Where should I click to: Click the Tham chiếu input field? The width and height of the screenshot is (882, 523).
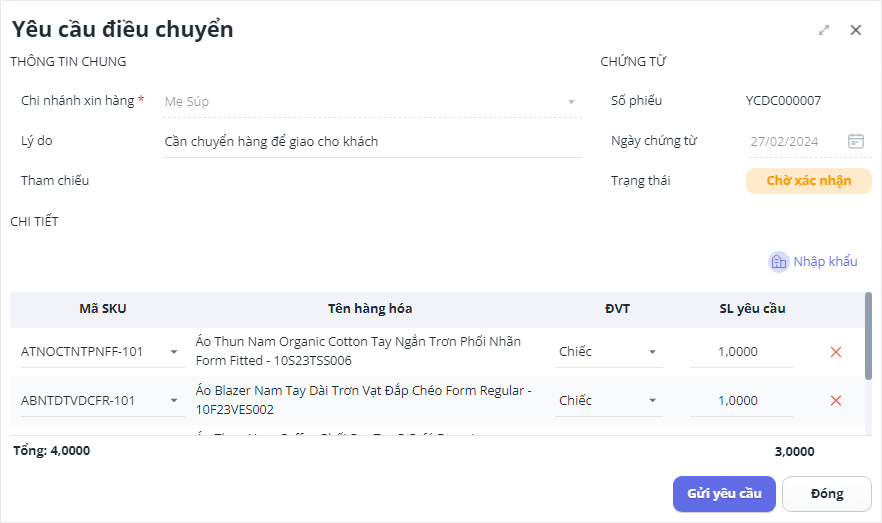(x=371, y=181)
